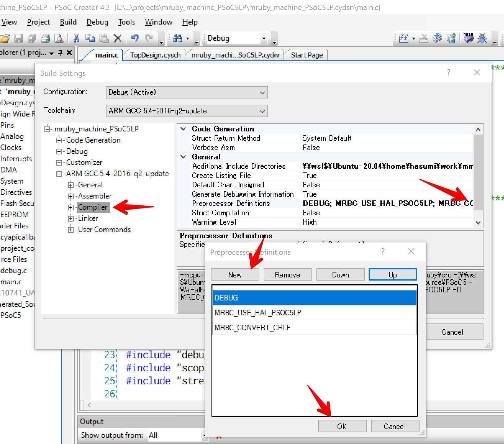Switch to the Start Page tab
Viewport: 504px width, 444px height.
[307, 55]
